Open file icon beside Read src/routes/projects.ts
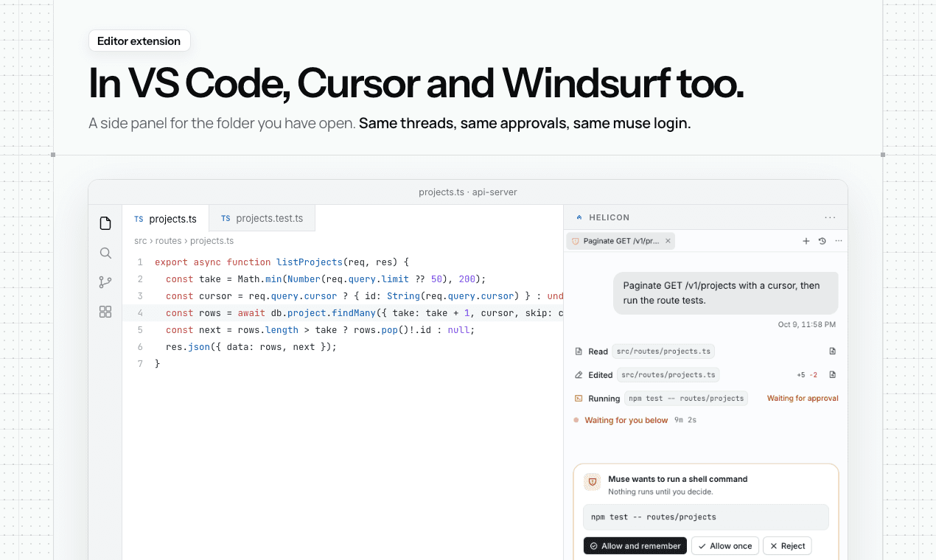The height and width of the screenshot is (560, 936). pos(833,351)
